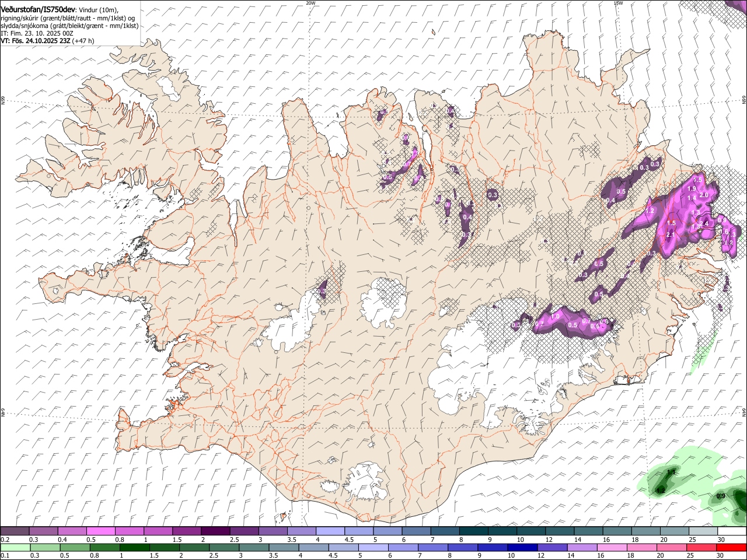Click the '1.1' value in the green rain area
This screenshot has width=747, height=560.
click(x=671, y=472)
